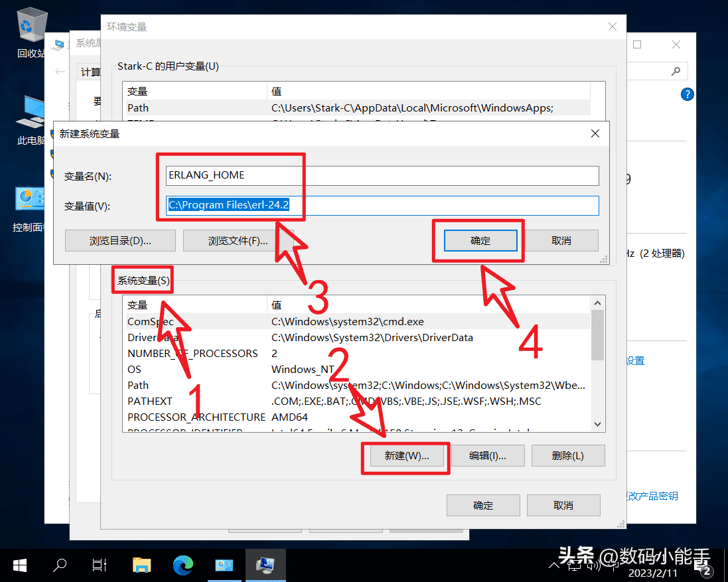Click the variable name field ERLANG_HOME
The height and width of the screenshot is (582, 728).
382,176
